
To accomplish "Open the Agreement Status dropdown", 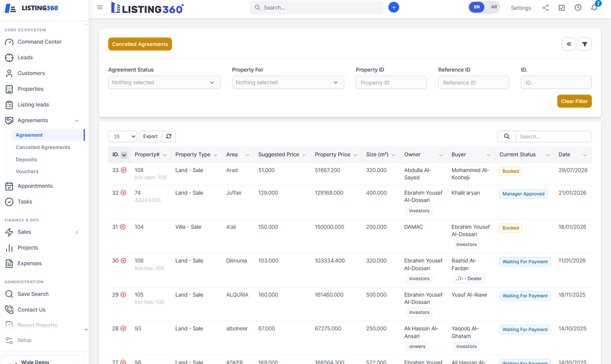I will [x=164, y=82].
